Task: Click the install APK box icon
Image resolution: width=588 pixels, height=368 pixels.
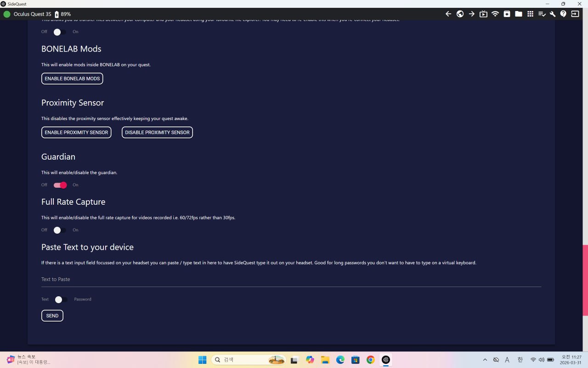Action: [x=507, y=14]
